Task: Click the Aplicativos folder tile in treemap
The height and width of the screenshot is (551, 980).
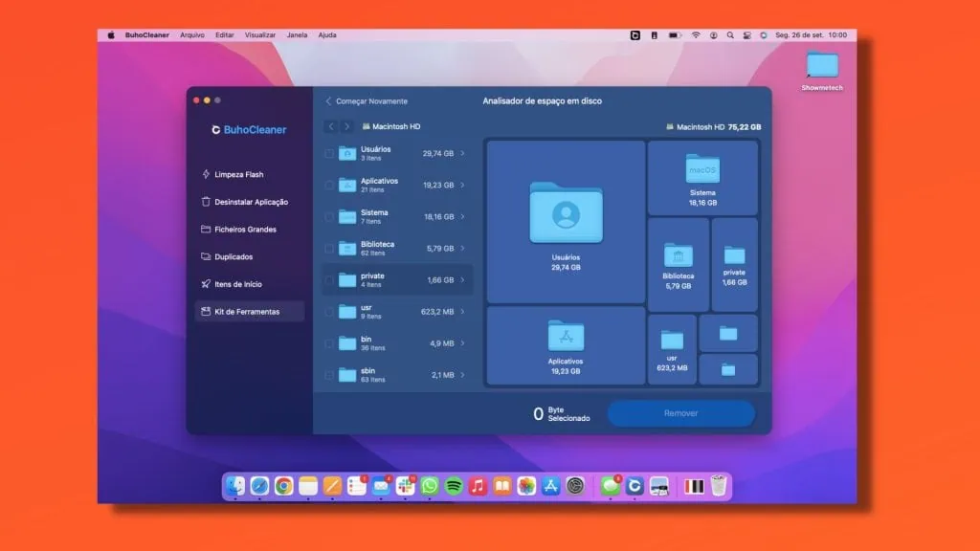Action: pyautogui.click(x=566, y=345)
